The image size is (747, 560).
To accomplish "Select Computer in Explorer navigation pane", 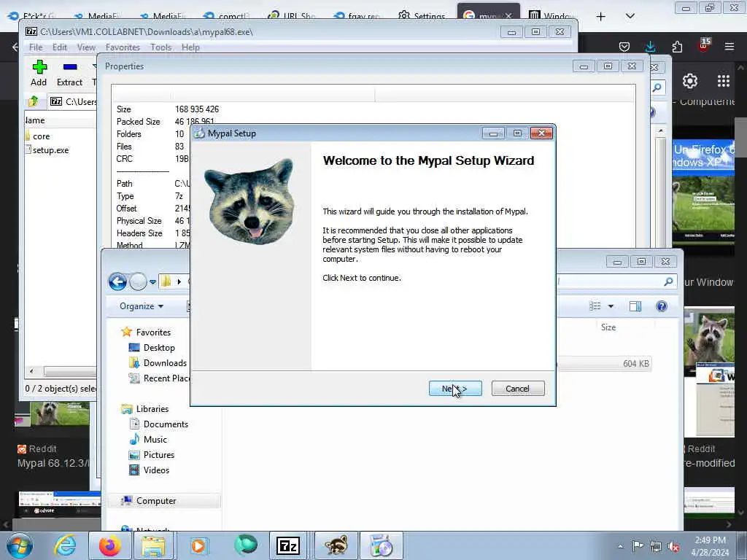I will (164, 500).
